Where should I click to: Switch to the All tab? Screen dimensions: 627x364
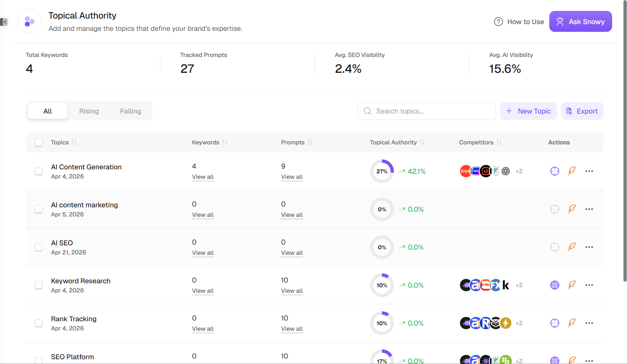click(x=47, y=111)
